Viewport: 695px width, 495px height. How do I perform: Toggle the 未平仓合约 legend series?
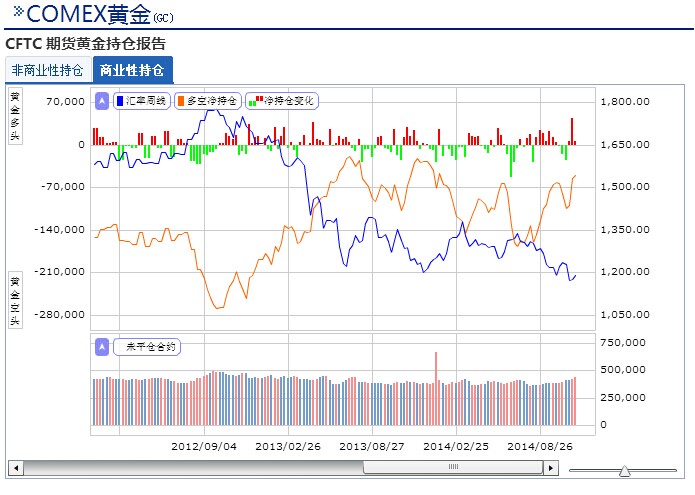pyautogui.click(x=147, y=347)
